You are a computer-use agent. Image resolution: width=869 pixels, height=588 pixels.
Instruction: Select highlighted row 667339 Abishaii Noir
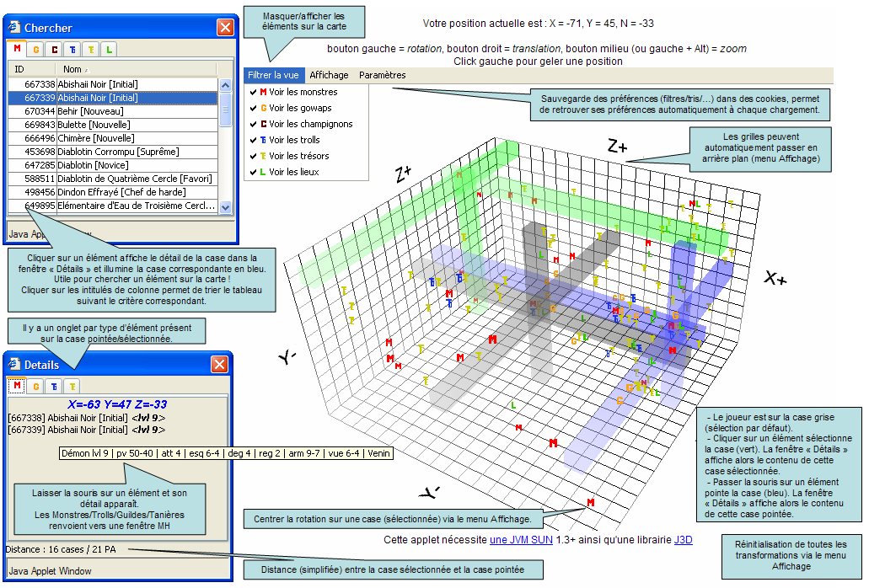(x=113, y=98)
